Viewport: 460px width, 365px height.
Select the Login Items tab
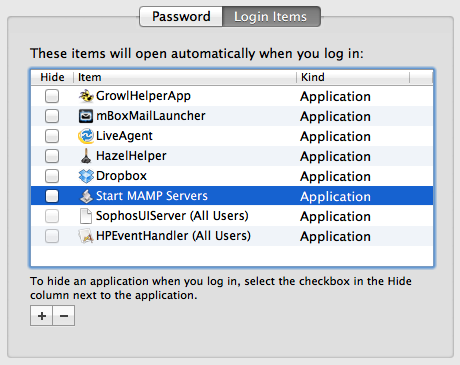[271, 16]
